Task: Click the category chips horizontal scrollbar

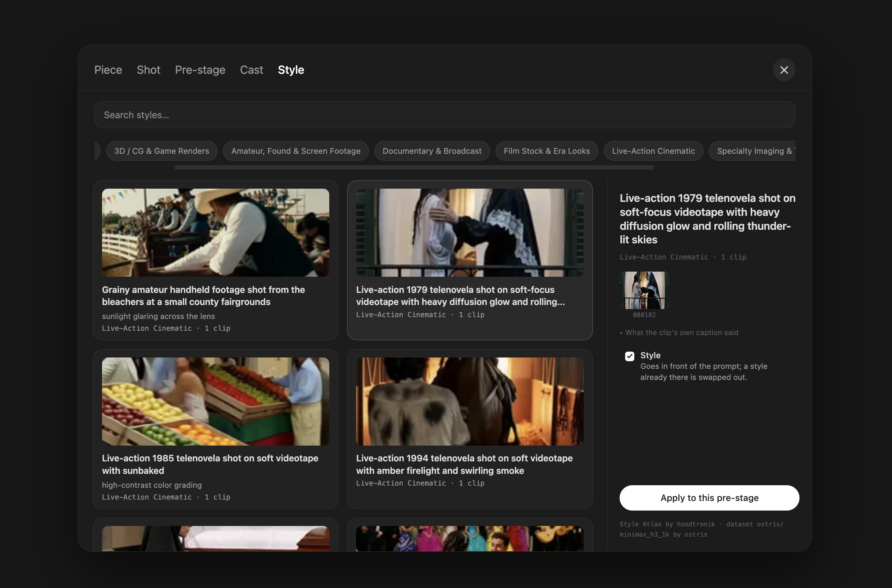Action: tap(414, 167)
